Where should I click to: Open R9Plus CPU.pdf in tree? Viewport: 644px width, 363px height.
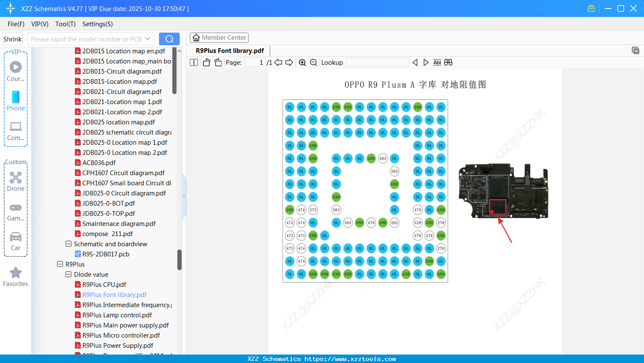tap(104, 284)
